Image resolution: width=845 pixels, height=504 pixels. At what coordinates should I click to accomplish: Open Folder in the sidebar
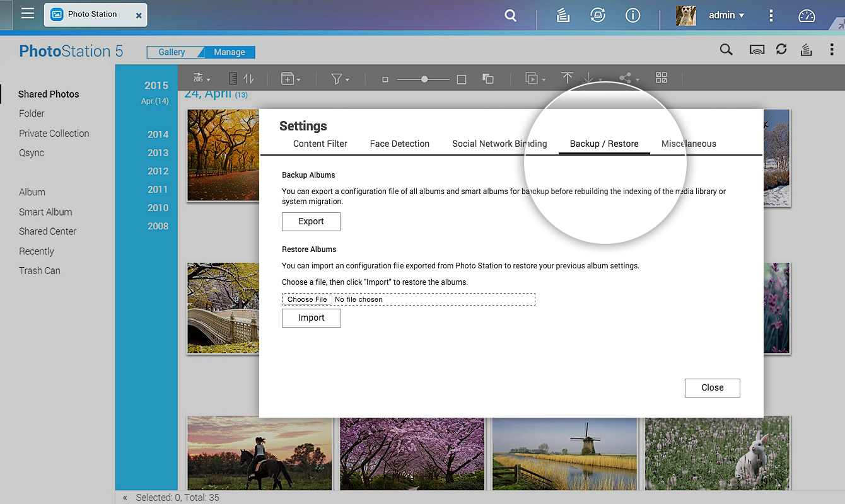[32, 113]
